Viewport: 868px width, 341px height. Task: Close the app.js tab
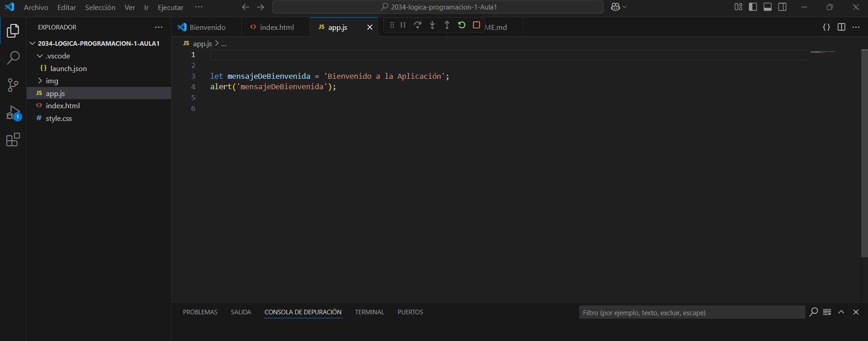tap(369, 27)
